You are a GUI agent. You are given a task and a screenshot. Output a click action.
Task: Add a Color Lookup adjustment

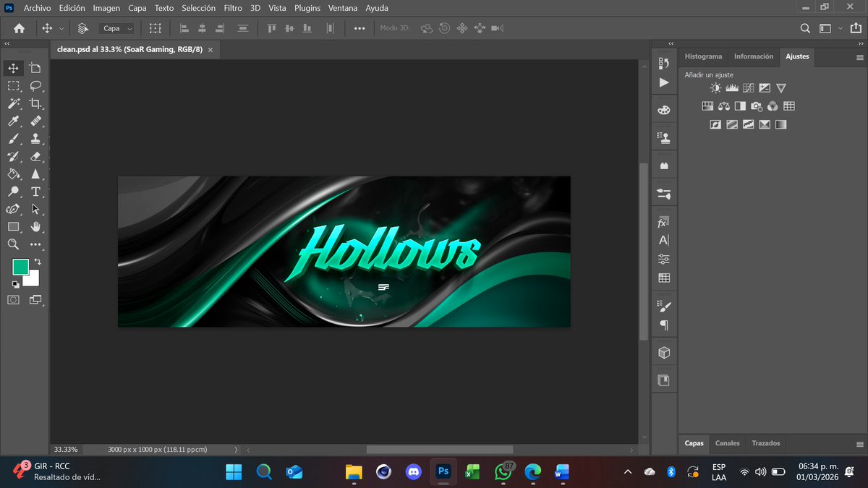(789, 106)
